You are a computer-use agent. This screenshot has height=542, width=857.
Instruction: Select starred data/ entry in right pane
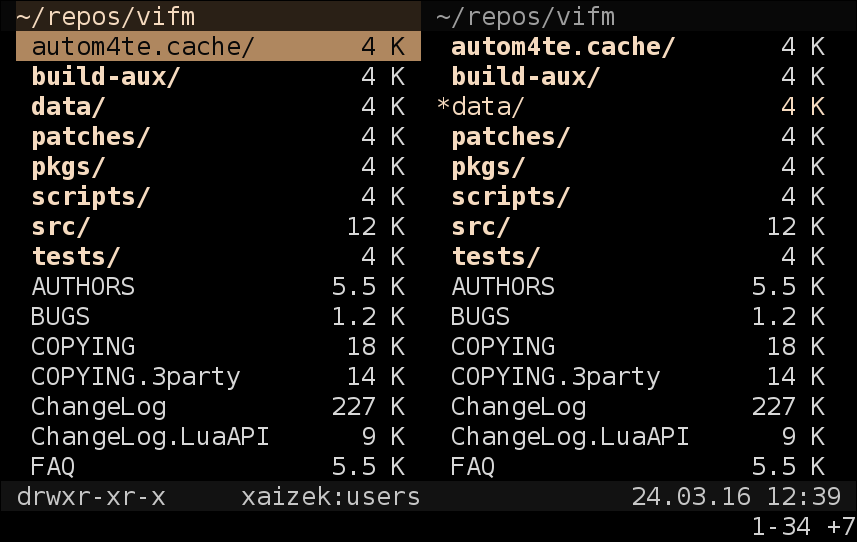point(638,106)
